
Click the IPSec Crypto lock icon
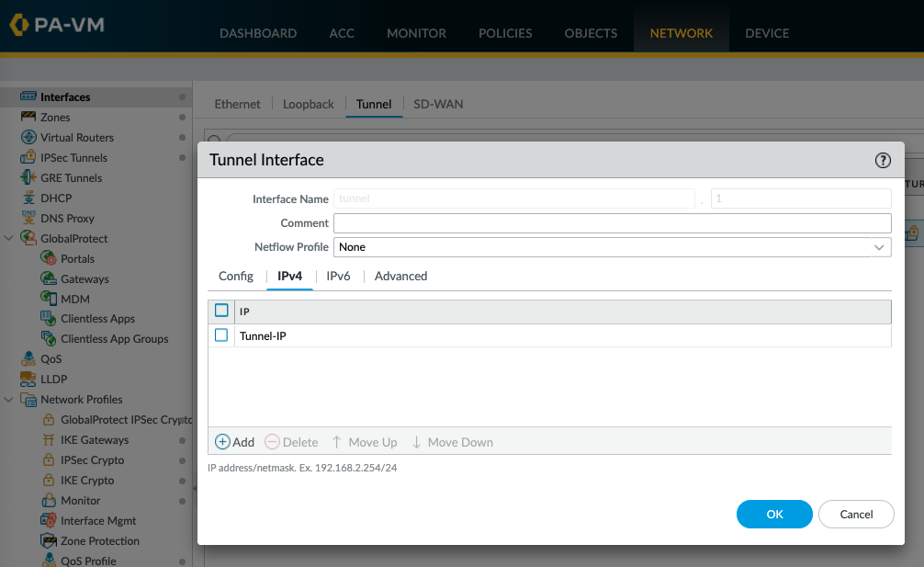49,459
